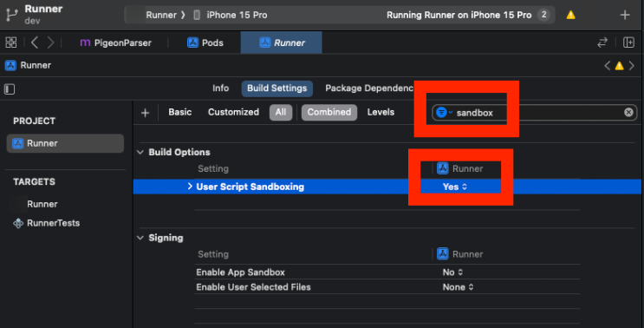The width and height of the screenshot is (644, 328).
Task: Switch to the Info tab
Action: (x=220, y=89)
